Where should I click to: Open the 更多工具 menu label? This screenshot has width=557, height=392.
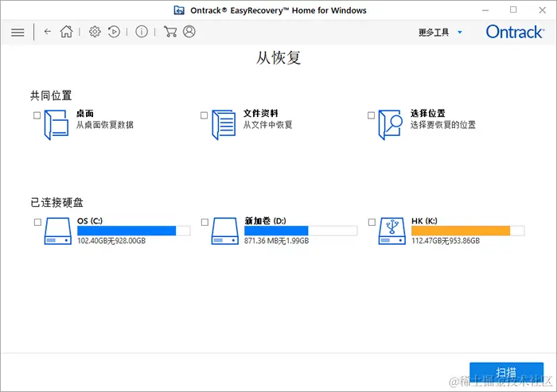[434, 33]
